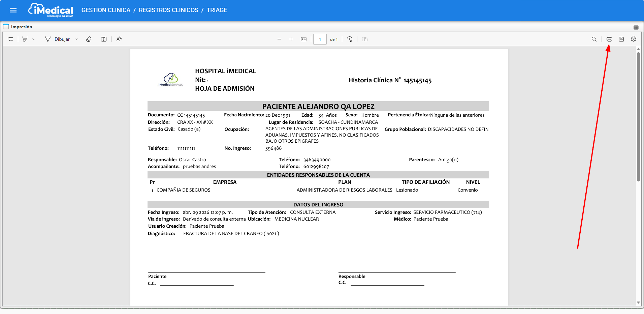Viewport: 644px width, 314px height.
Task: Select the highlighter tool
Action: (x=25, y=39)
